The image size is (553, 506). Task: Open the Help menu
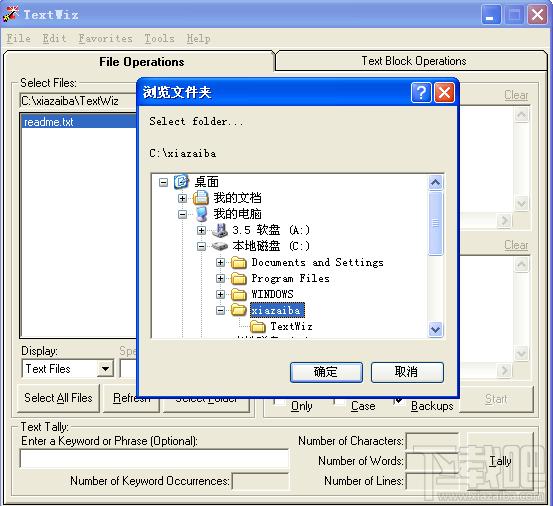click(x=199, y=38)
